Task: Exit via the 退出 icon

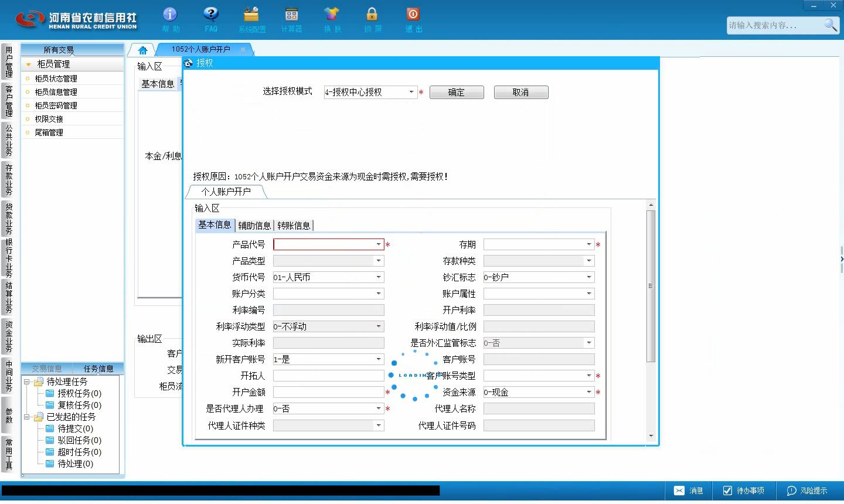Action: coord(413,19)
